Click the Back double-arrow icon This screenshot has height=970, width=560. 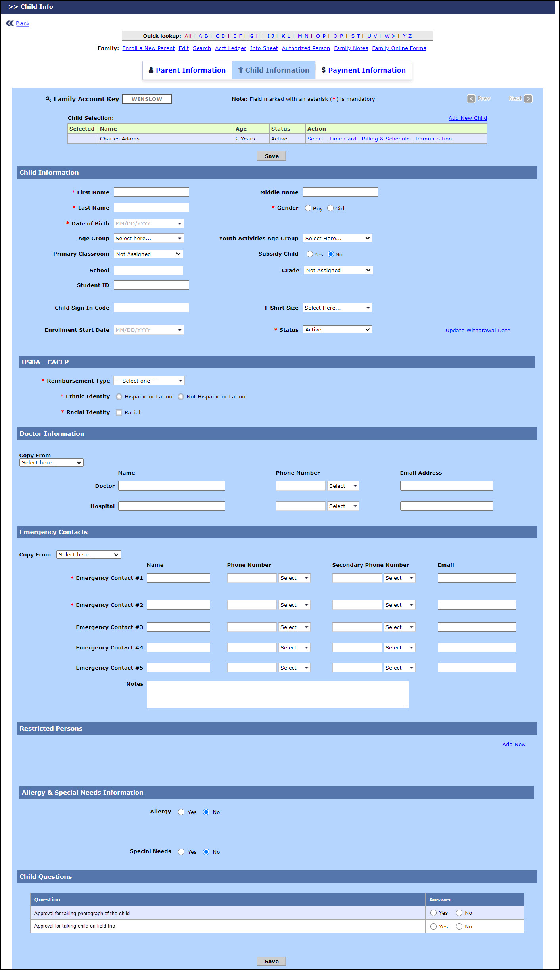click(10, 23)
